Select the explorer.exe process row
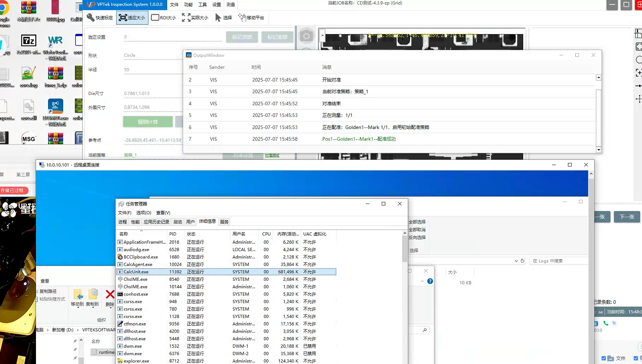This screenshot has height=364, width=642. point(226,361)
